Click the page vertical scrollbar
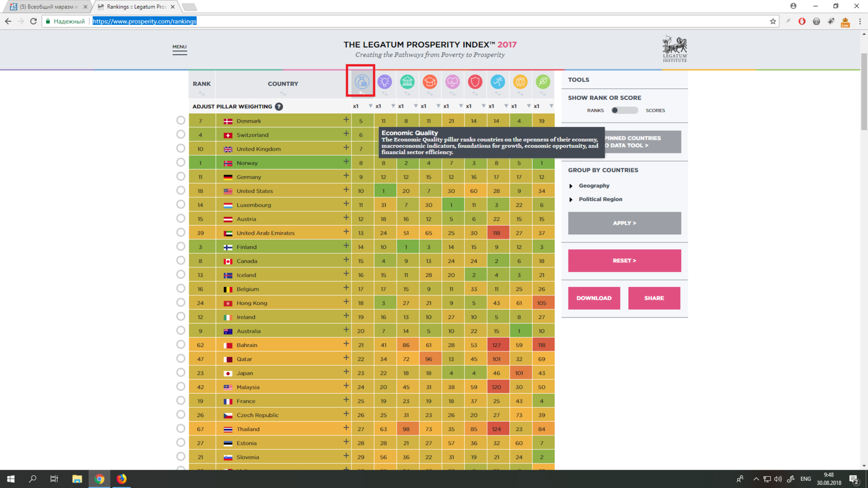Screen dimensions: 868x488 [864, 92]
